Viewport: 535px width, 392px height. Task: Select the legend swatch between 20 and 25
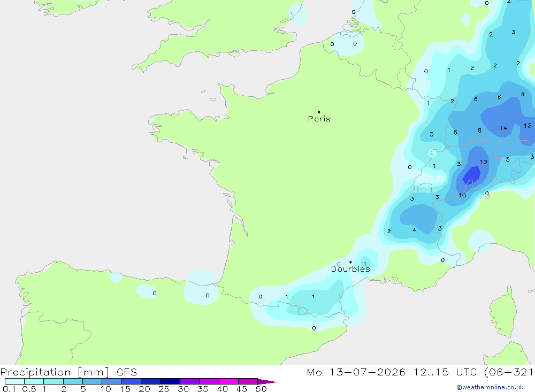[x=151, y=381]
